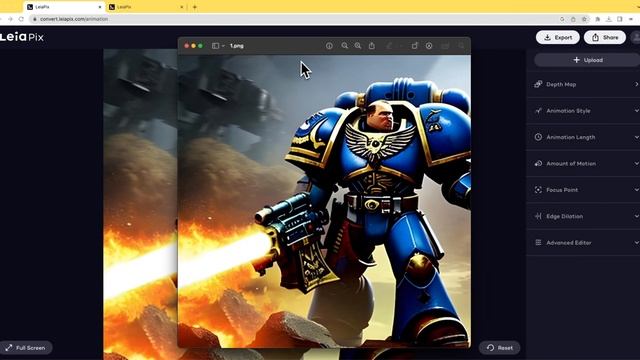This screenshot has height=360, width=640.
Task: Click the browser share page icon
Action: click(x=573, y=19)
